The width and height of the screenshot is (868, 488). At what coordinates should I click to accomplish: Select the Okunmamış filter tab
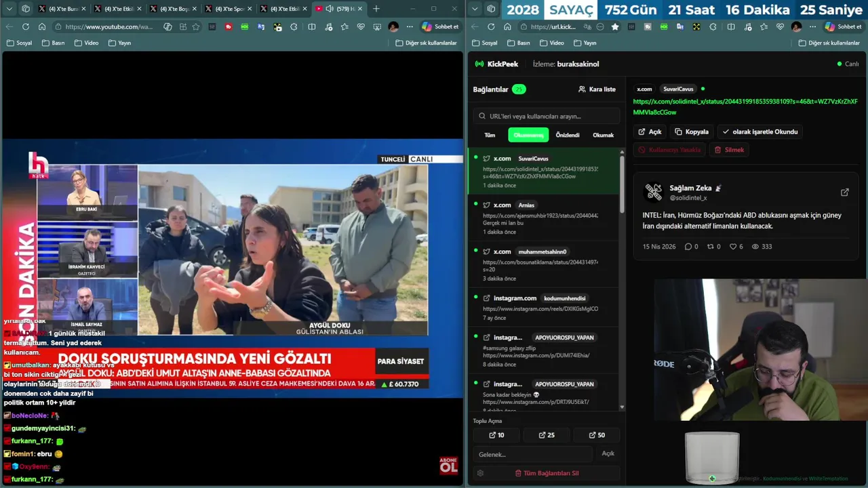click(528, 135)
